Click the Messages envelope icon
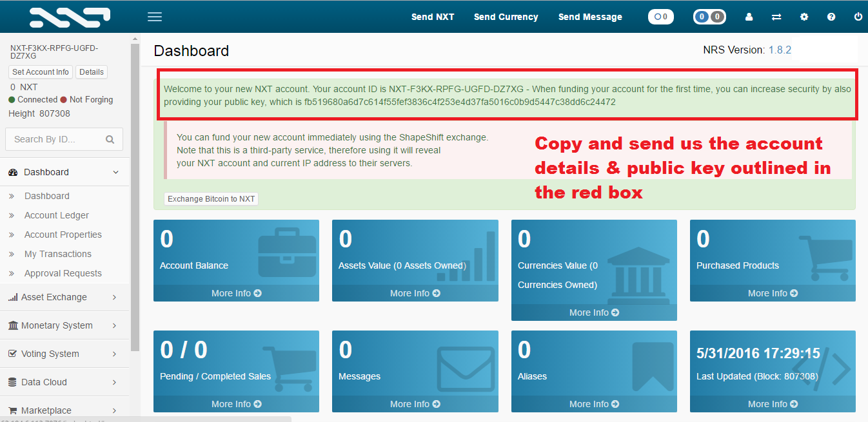This screenshot has width=868, height=422. click(466, 369)
